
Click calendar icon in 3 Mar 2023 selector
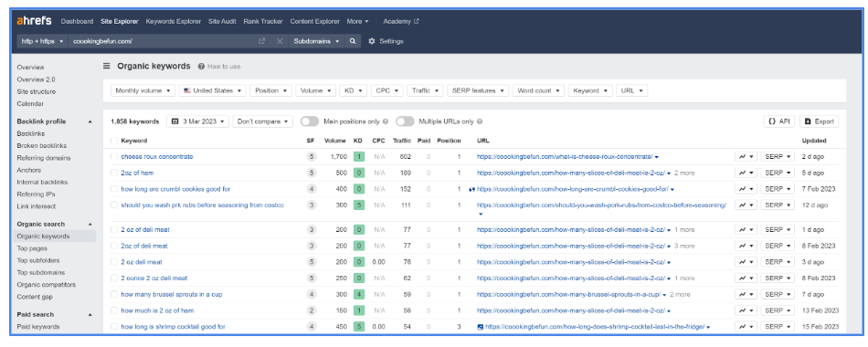coord(175,121)
